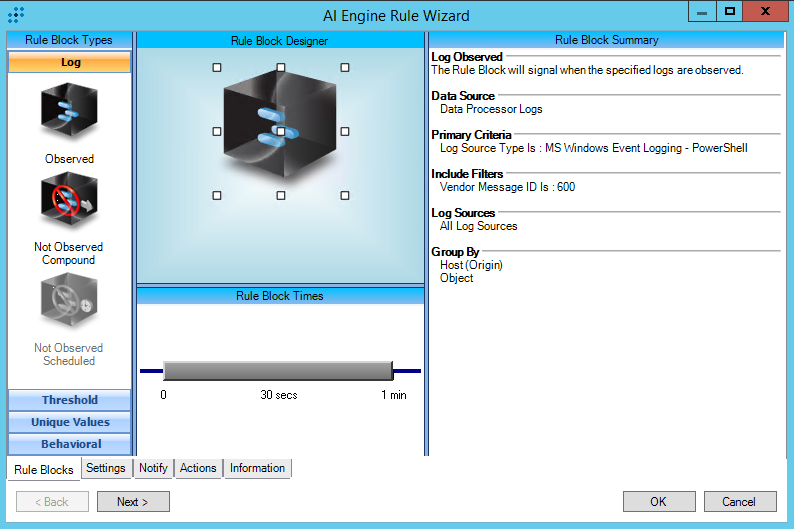Select the Not Observed Compound block icon

click(69, 201)
